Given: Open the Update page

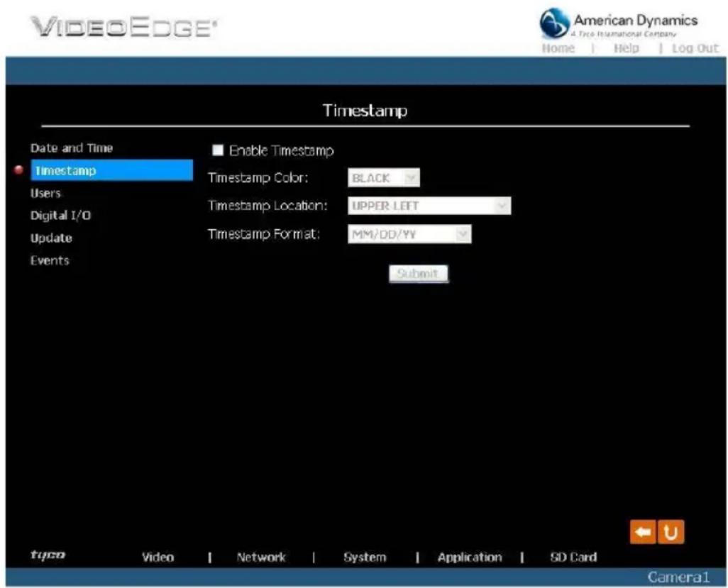Looking at the screenshot, I should [x=51, y=238].
